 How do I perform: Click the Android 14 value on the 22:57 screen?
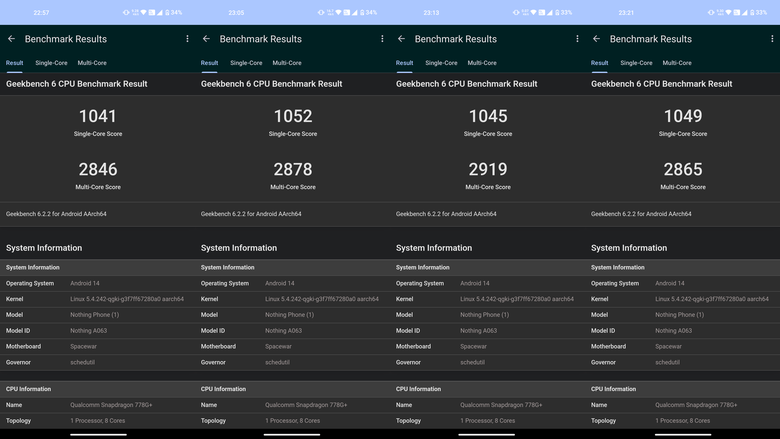85,283
